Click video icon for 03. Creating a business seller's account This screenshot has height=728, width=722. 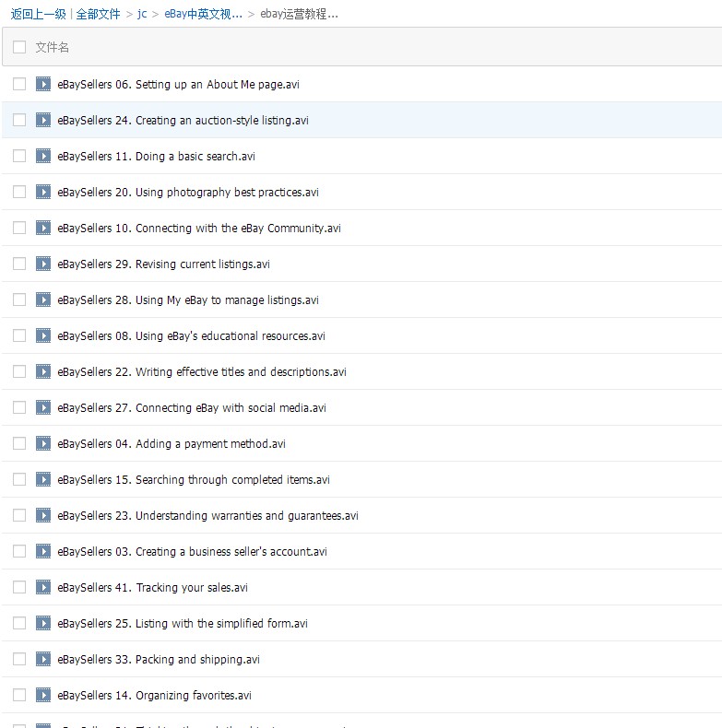(x=43, y=551)
